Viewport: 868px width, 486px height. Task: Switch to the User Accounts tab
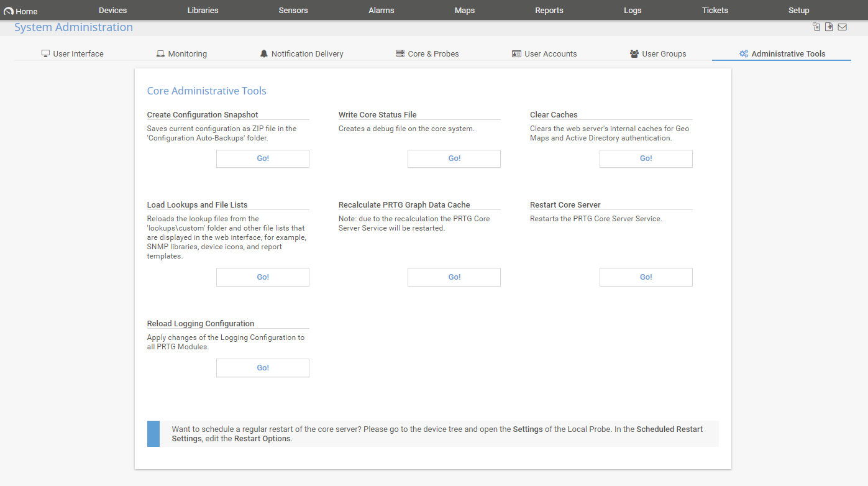(544, 53)
